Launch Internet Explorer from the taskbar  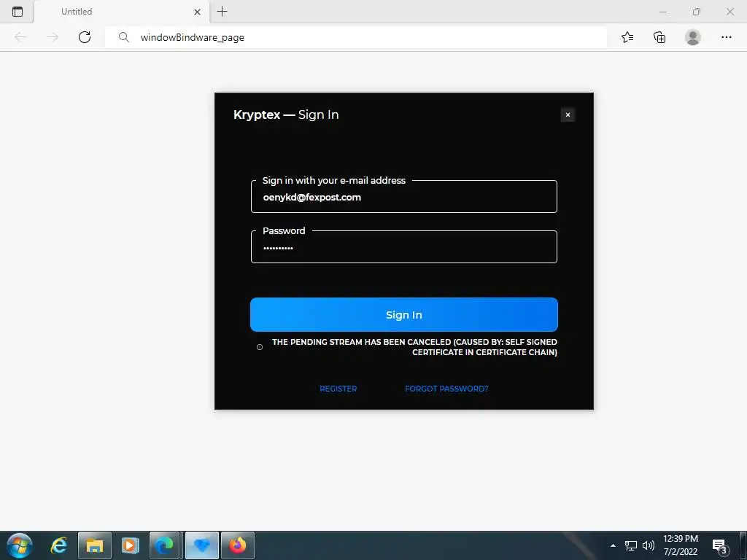58,545
